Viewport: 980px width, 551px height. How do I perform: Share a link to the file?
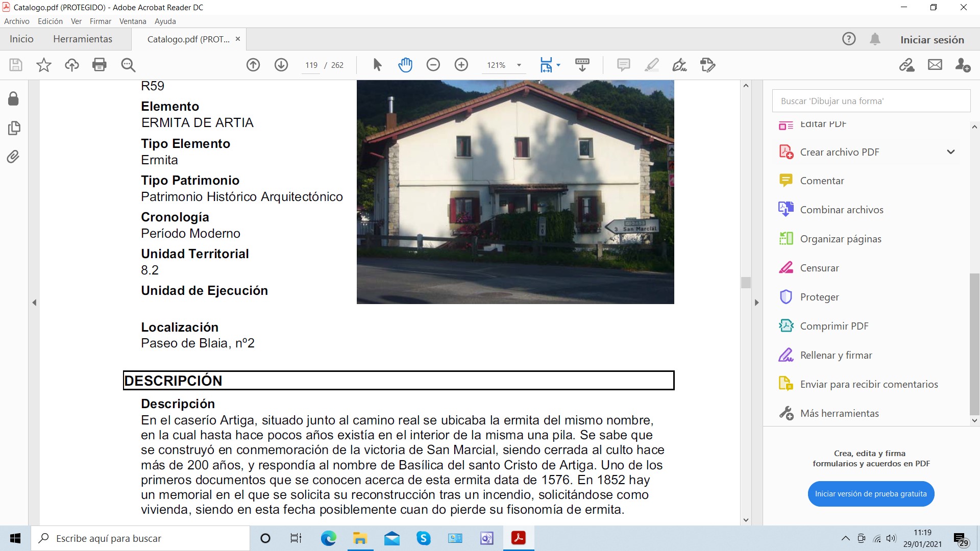pos(907,65)
